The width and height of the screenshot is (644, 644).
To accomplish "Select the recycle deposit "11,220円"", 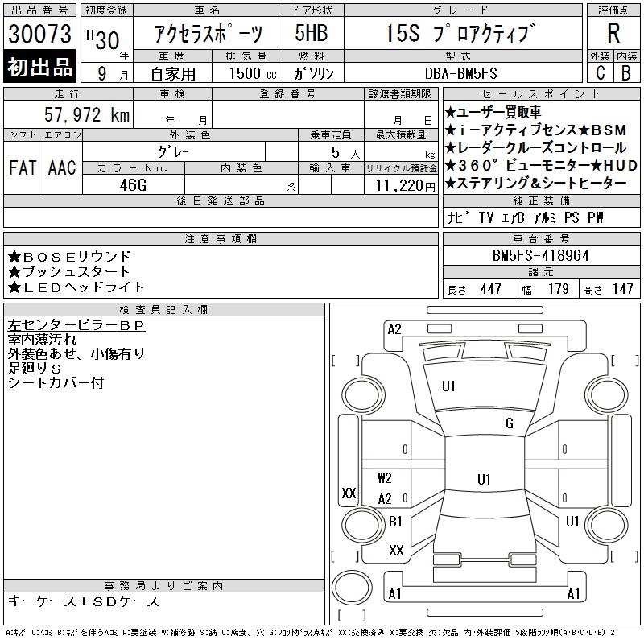I will pos(406,185).
